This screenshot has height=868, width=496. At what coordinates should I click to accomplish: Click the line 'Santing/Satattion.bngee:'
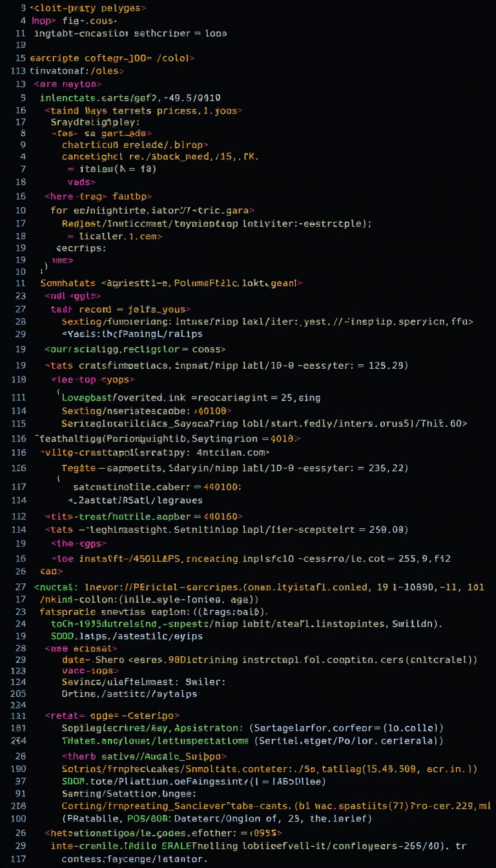click(x=129, y=793)
